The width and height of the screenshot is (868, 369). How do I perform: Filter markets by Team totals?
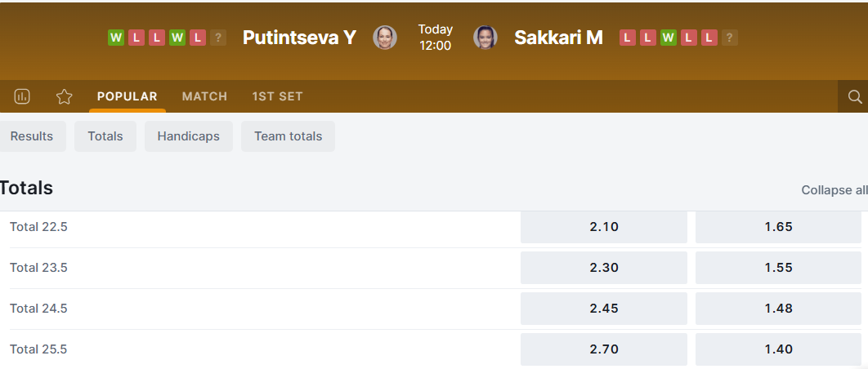pyautogui.click(x=288, y=136)
